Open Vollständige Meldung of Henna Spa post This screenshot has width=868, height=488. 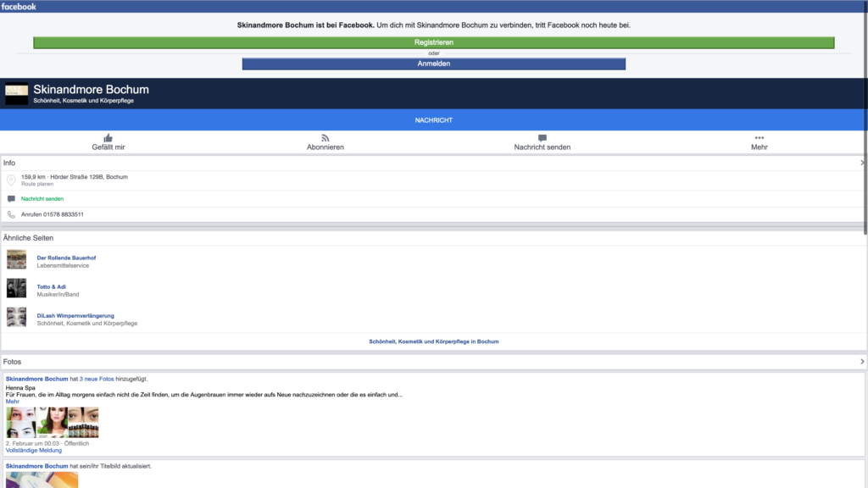click(x=34, y=451)
